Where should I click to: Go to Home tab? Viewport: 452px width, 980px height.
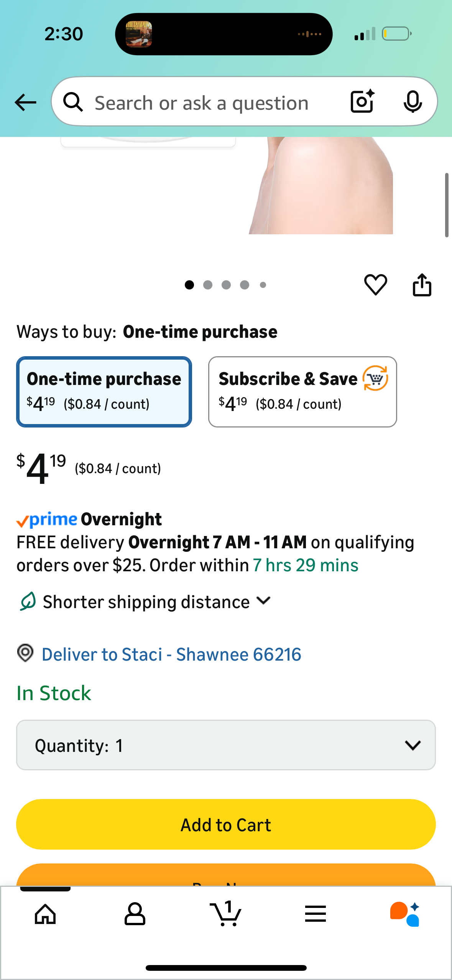click(x=45, y=914)
